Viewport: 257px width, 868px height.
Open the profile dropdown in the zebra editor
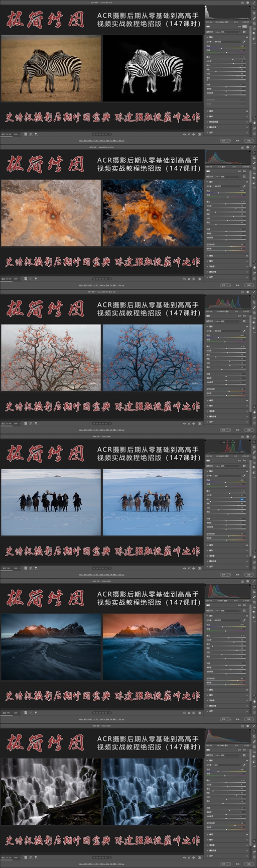[x=228, y=32]
